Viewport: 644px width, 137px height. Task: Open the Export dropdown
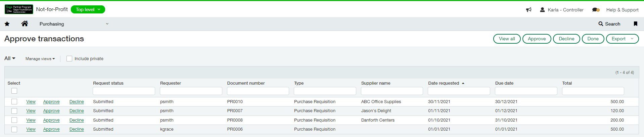[x=622, y=39]
